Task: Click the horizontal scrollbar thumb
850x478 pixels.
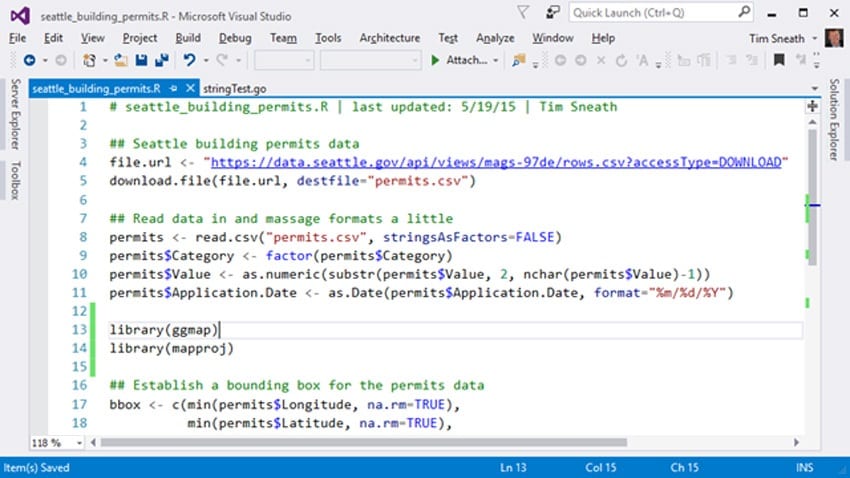Action: (x=364, y=443)
